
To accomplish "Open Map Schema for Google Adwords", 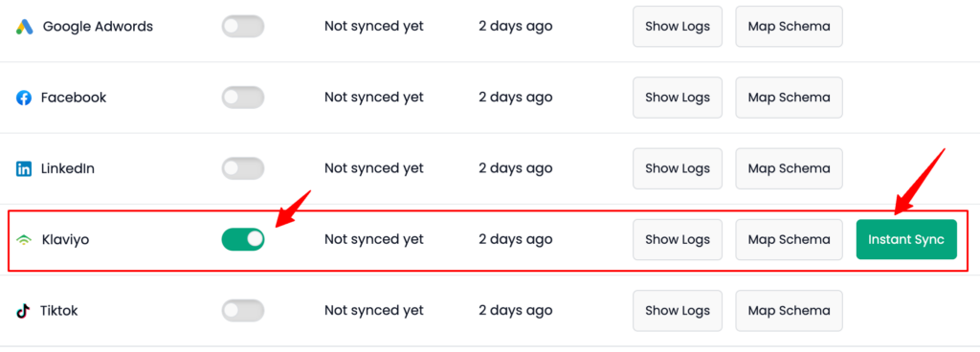I will point(790,26).
